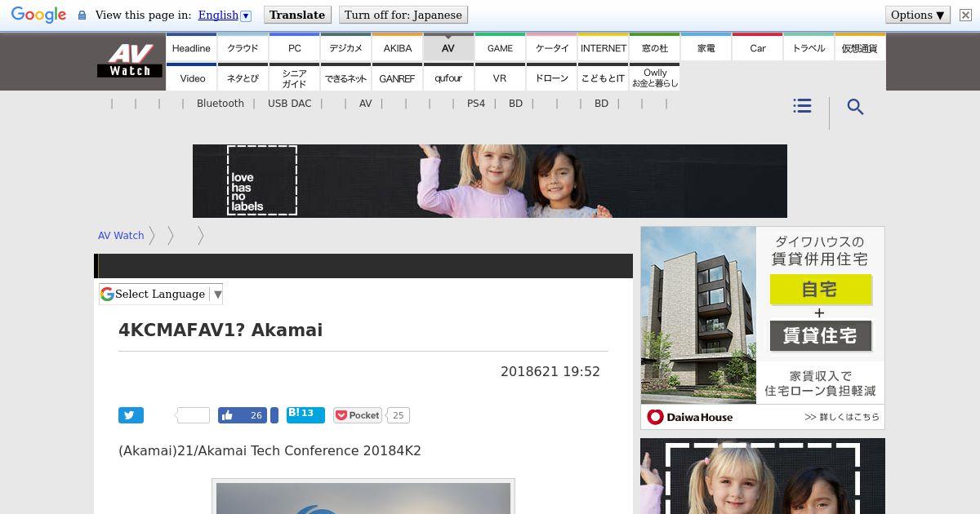
Task: Open the クラウド tab
Action: click(243, 47)
